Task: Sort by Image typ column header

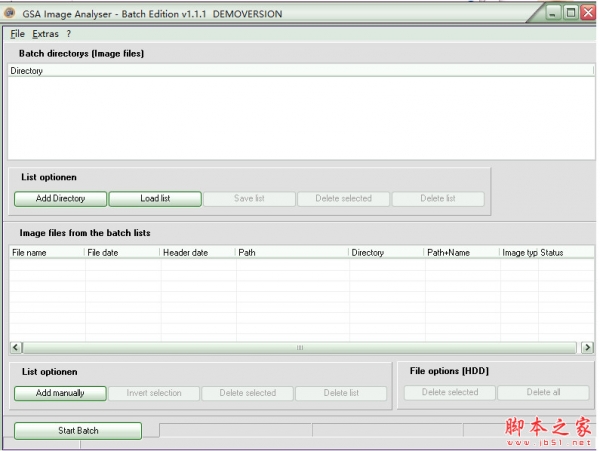Action: [x=519, y=252]
